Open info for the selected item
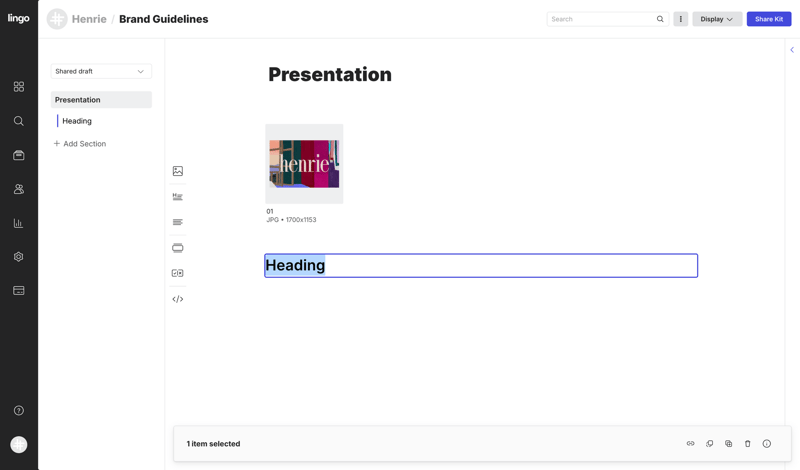Viewport: 800px width, 470px height. [767, 443]
